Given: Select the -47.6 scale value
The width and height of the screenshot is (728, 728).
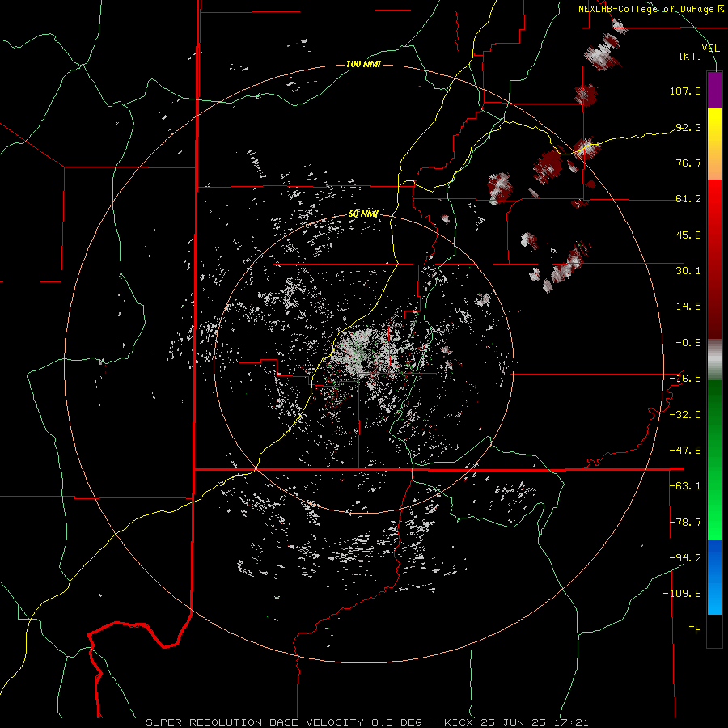Looking at the screenshot, I should pos(685,451).
